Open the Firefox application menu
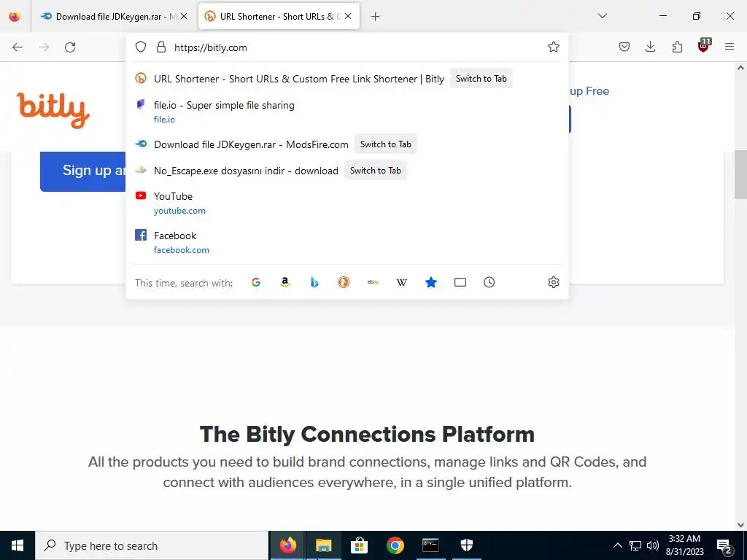This screenshot has height=560, width=747. click(729, 47)
